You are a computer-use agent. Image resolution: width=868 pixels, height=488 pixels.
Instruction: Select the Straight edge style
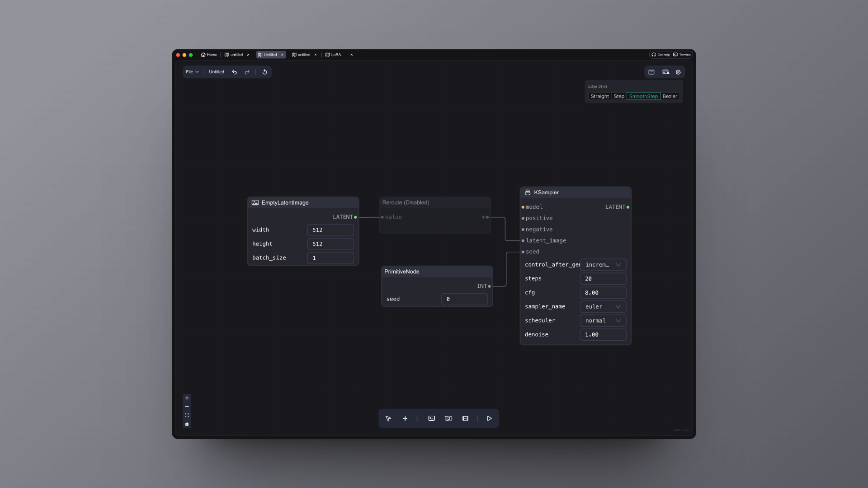(x=599, y=96)
